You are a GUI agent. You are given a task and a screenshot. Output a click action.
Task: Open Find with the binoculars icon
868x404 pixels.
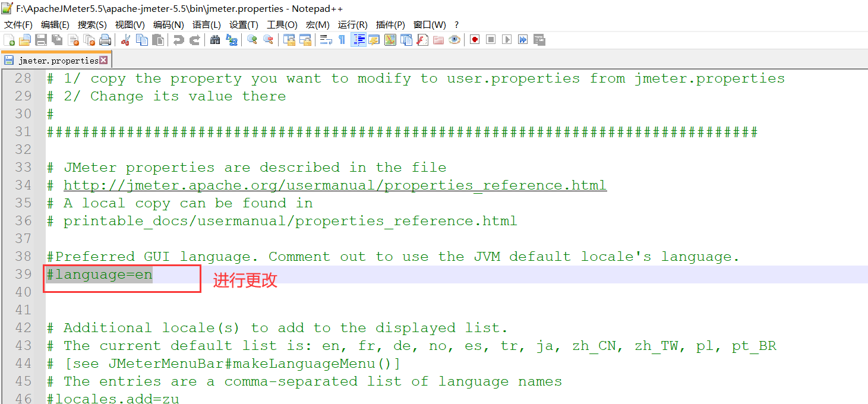pyautogui.click(x=215, y=40)
